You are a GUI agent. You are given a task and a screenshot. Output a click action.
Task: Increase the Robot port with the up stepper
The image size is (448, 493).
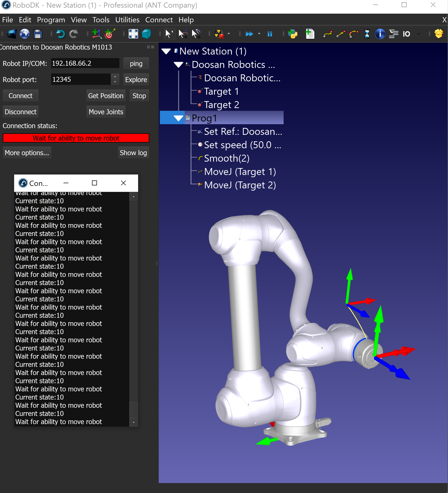click(x=115, y=77)
